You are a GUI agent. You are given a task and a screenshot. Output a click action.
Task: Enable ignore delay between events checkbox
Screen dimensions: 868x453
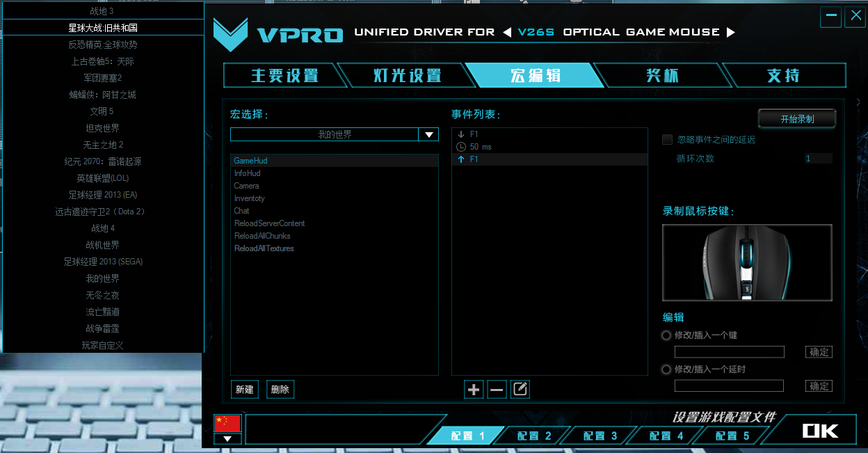coord(668,140)
